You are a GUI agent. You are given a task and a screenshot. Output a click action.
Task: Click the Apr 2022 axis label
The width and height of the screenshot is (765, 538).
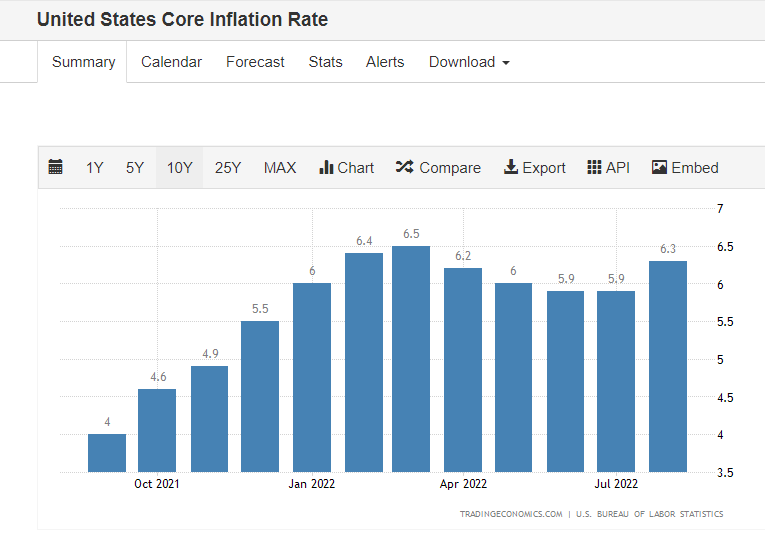463,484
